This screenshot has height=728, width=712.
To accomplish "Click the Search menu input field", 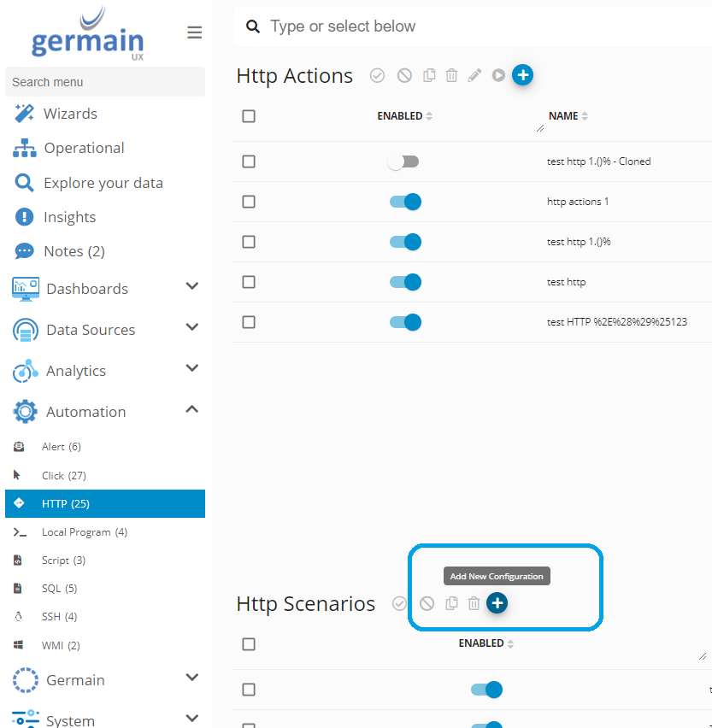I will point(104,82).
